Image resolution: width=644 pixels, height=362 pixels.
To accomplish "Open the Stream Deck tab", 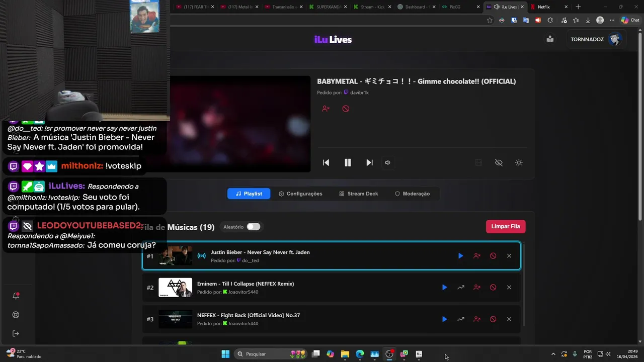I will click(x=358, y=194).
